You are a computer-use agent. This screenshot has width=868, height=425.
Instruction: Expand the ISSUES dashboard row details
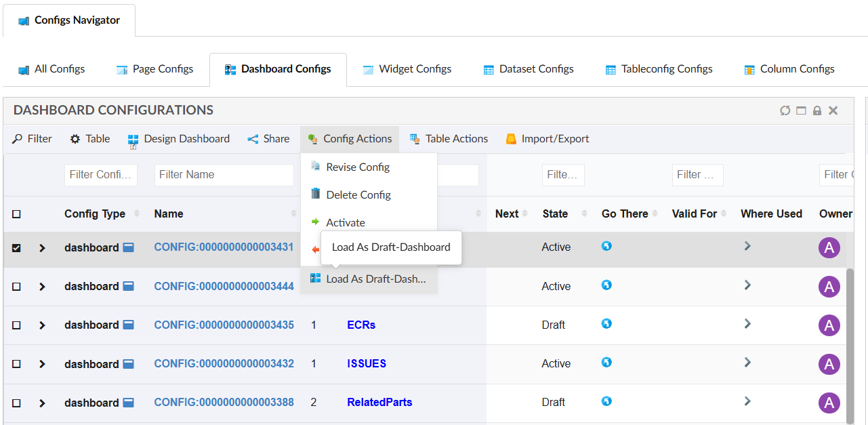pyautogui.click(x=42, y=364)
